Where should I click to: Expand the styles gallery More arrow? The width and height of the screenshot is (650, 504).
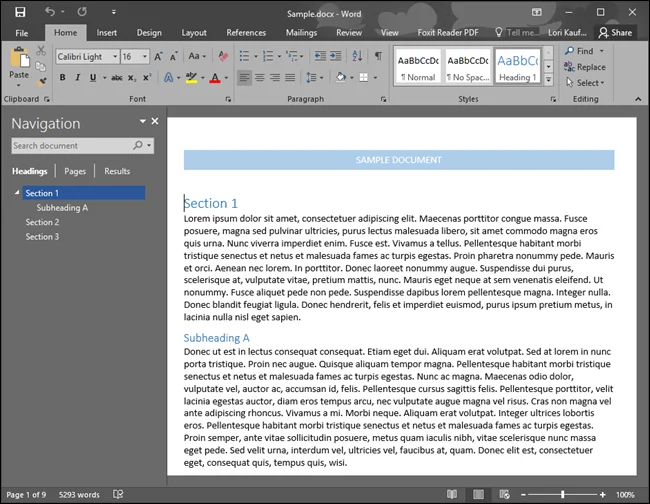pyautogui.click(x=548, y=80)
